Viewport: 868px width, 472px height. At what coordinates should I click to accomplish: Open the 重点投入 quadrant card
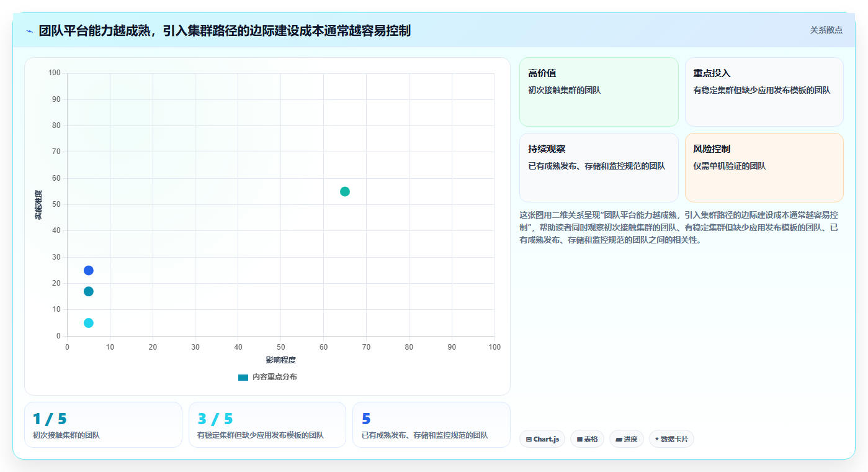764,92
